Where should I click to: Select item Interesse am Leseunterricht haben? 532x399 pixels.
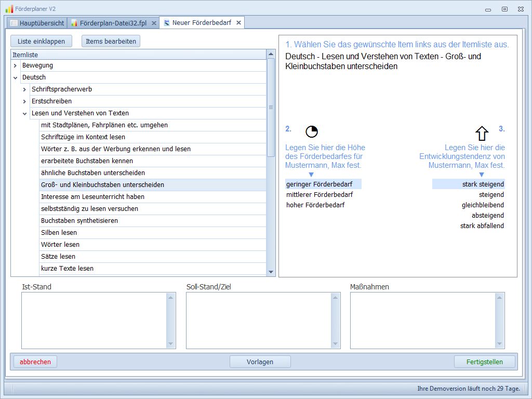(153, 197)
